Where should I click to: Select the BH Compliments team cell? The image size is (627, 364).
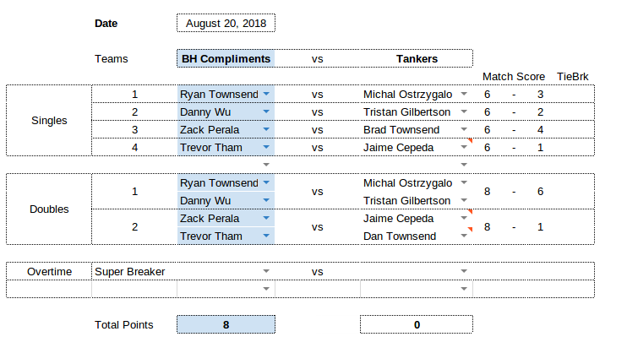226,59
